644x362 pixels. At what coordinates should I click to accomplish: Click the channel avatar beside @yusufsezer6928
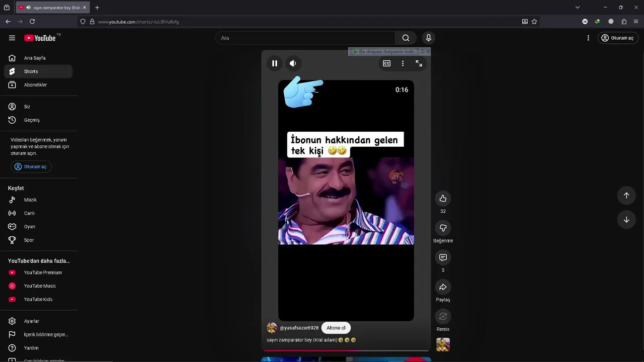tap(272, 328)
